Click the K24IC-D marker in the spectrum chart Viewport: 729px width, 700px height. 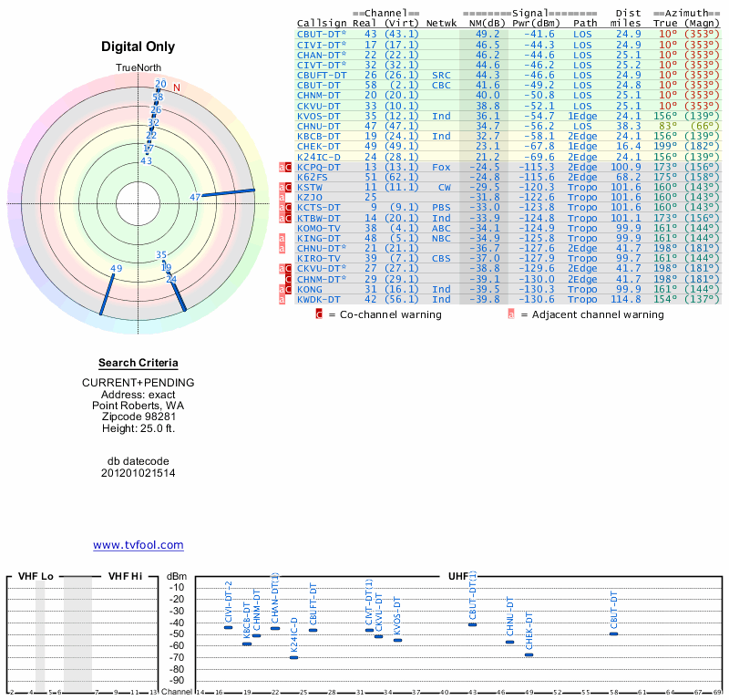coord(293,658)
